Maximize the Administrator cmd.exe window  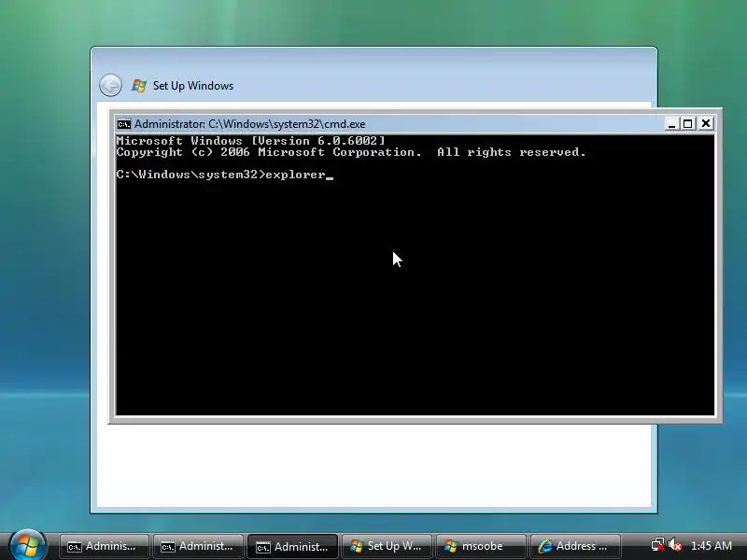[688, 124]
